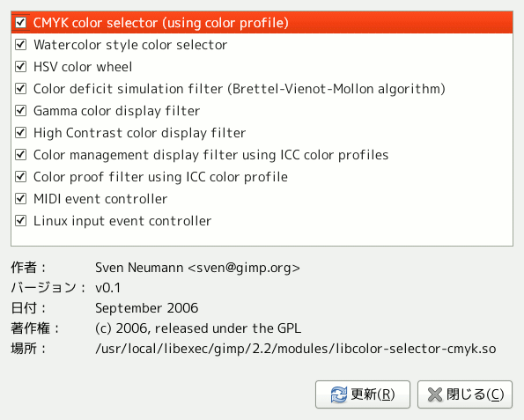
Task: Toggle High Contrast color display filter checkbox
Action: tap(21, 133)
